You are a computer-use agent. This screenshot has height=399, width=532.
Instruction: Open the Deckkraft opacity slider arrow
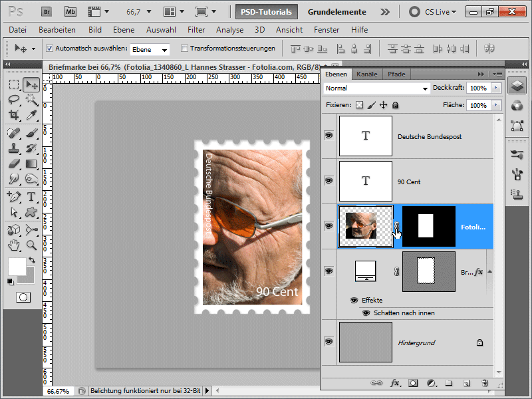pyautogui.click(x=495, y=88)
